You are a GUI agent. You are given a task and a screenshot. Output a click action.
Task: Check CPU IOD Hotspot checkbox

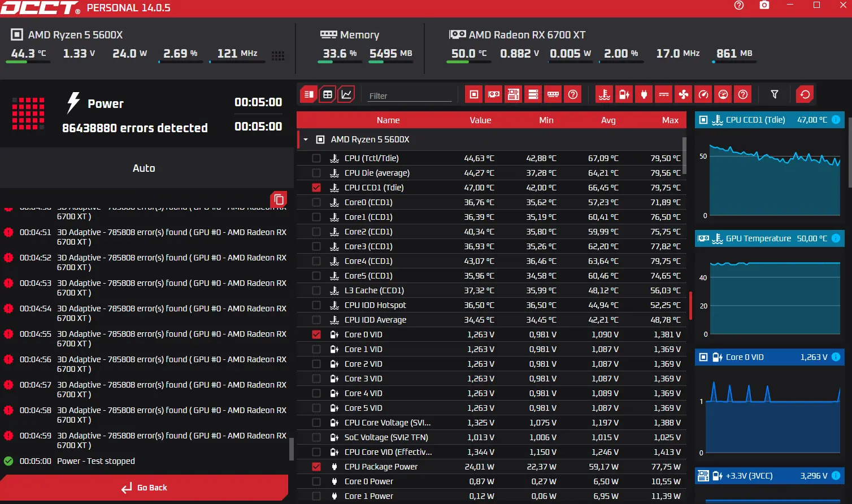click(316, 305)
